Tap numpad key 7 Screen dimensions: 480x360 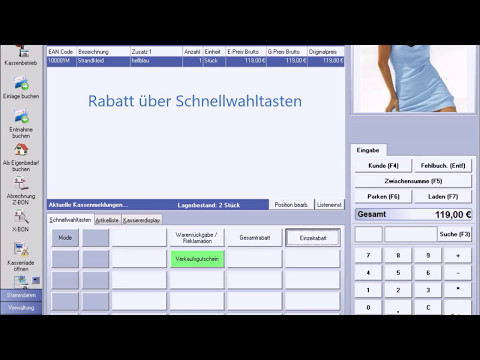(x=368, y=255)
